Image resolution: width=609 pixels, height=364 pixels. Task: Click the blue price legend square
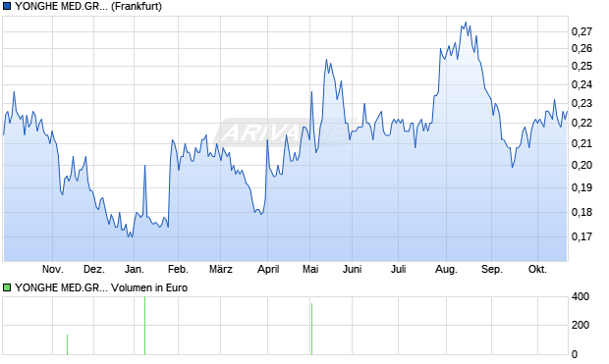coord(7,6)
